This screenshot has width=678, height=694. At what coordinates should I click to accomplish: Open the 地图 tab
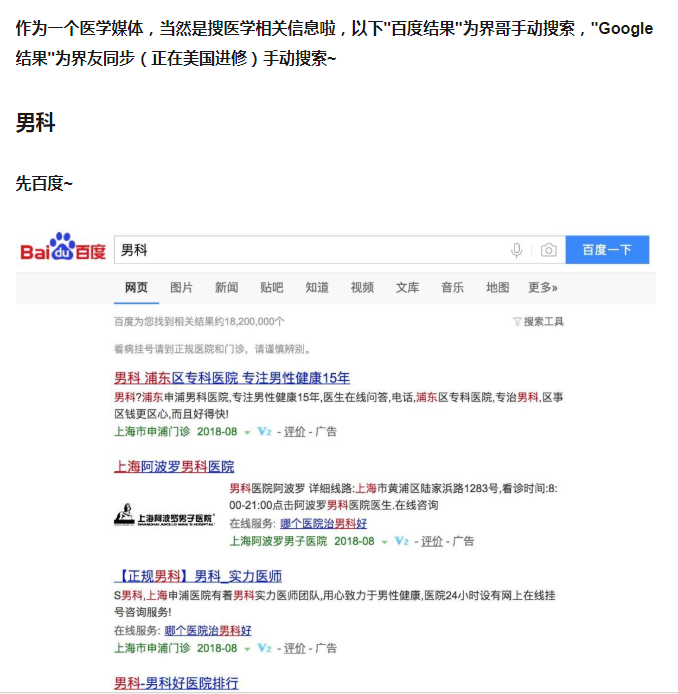point(497,288)
